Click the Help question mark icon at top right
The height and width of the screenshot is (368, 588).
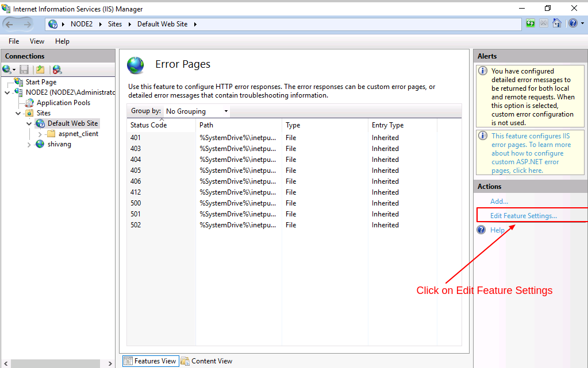click(572, 23)
